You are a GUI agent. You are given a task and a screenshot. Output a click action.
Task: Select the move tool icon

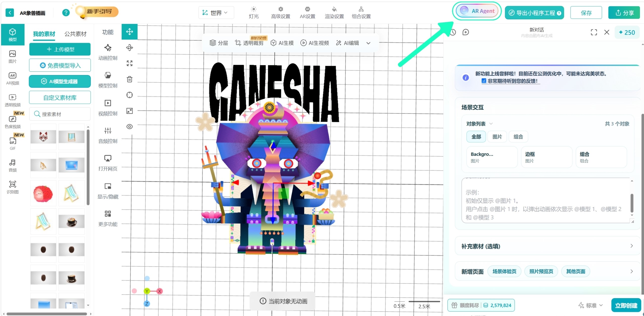(130, 32)
